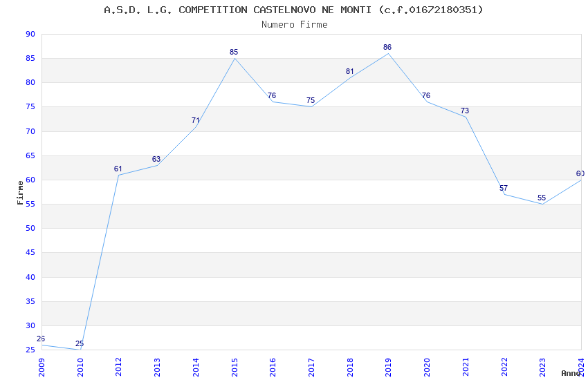The width and height of the screenshot is (588, 380).
Task: Click the highest data label 86
Action: (387, 47)
